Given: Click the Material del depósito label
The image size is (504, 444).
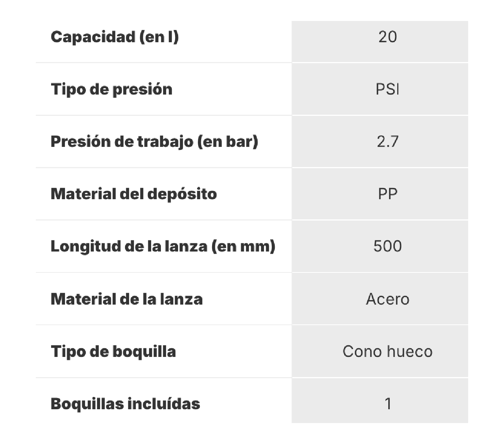Looking at the screenshot, I should click(134, 194).
